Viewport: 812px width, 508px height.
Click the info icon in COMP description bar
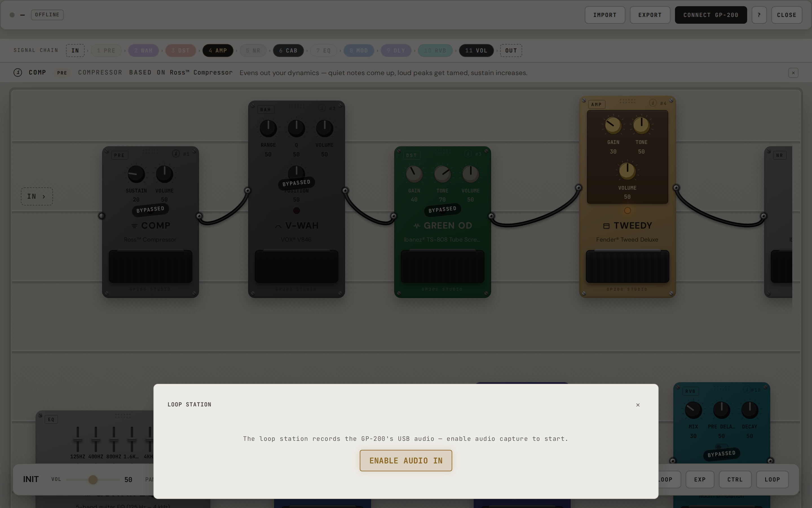pos(18,73)
